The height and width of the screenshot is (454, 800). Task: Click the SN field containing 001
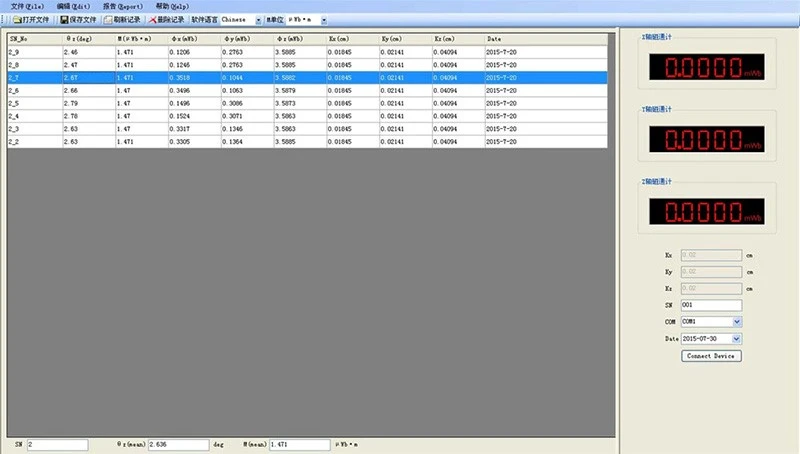point(711,305)
